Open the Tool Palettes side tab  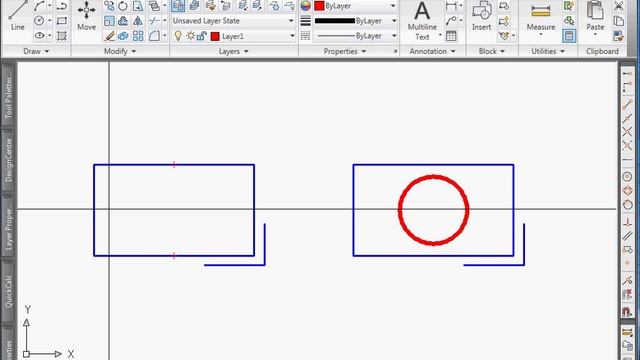point(9,96)
